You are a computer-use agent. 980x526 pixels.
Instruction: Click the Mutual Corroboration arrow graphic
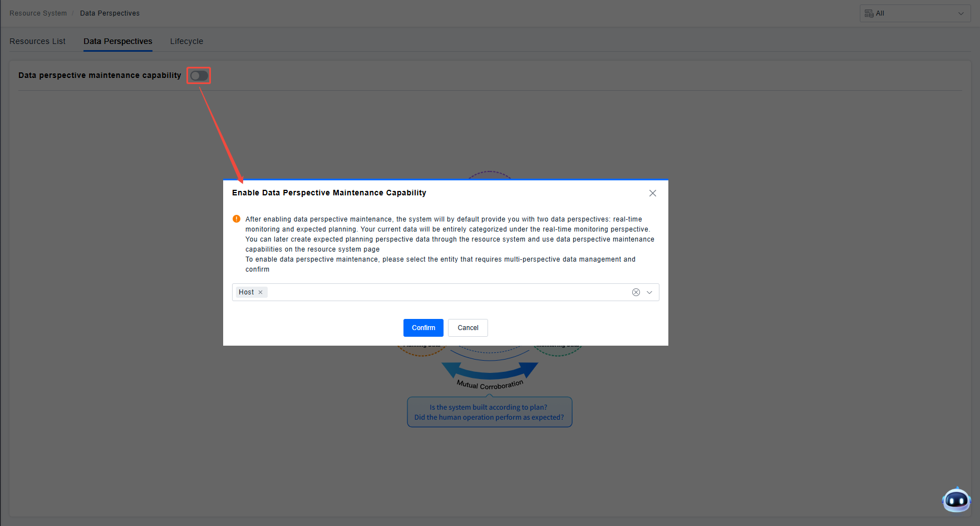click(490, 371)
